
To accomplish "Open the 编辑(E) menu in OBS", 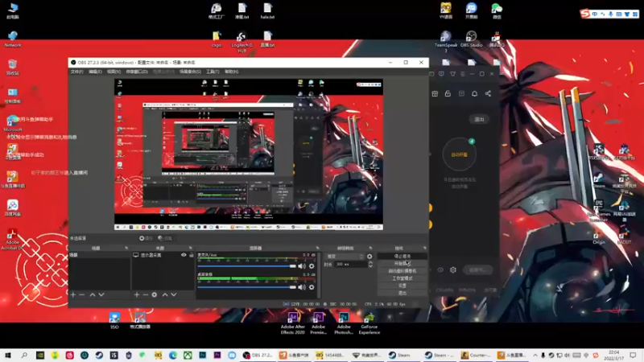I will pyautogui.click(x=95, y=72).
